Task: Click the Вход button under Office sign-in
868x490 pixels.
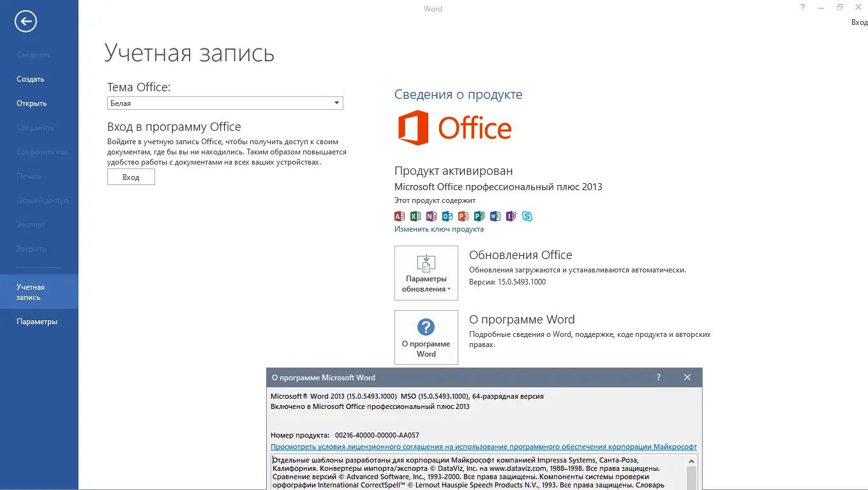Action: pos(131,177)
